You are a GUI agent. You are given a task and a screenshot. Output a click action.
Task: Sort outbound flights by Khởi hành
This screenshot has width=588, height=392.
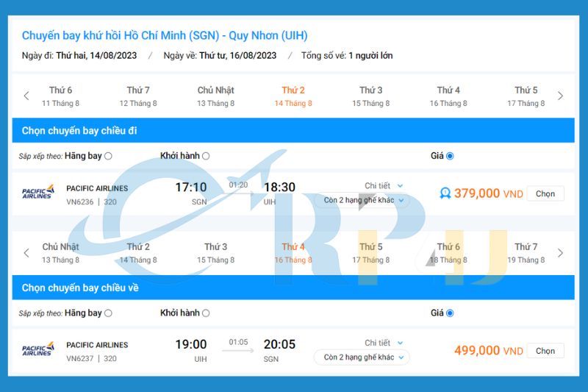coord(206,156)
